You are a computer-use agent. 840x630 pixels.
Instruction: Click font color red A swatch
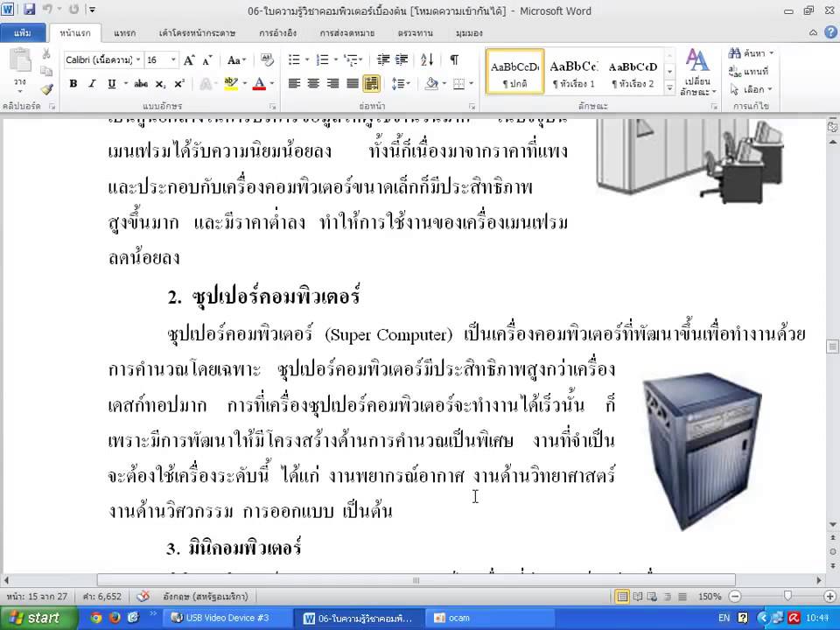[259, 84]
